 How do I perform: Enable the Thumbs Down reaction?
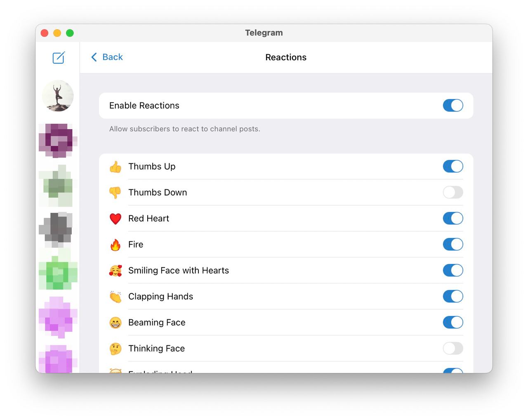(453, 192)
